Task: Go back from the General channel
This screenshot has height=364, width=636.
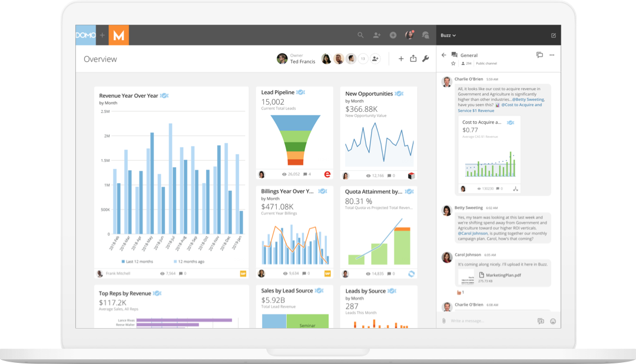Action: point(444,55)
